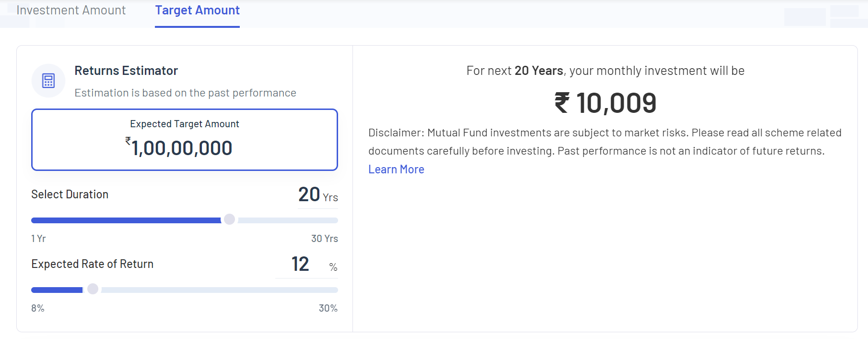
Task: Click the large rupee symbol beside 10,009
Action: pyautogui.click(x=562, y=103)
